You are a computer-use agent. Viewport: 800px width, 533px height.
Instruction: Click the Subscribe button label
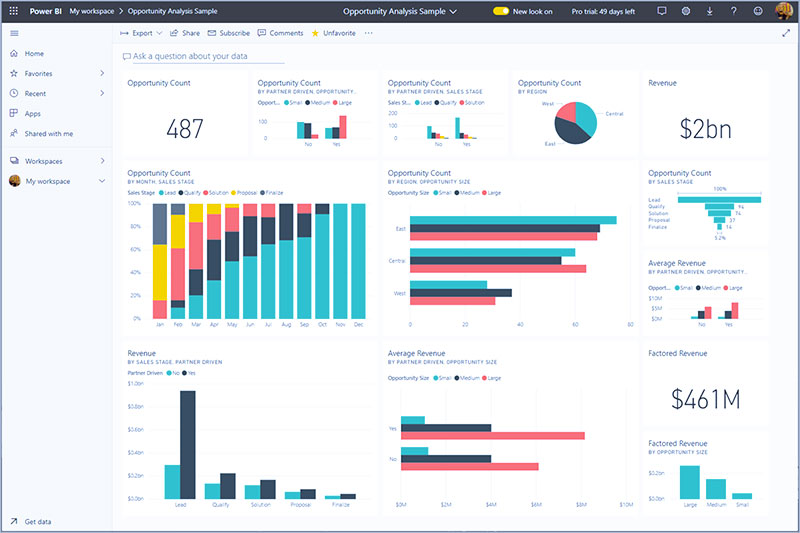[235, 33]
